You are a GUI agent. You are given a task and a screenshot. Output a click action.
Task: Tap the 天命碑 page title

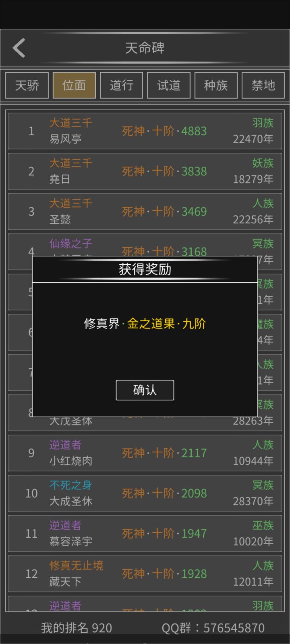[x=145, y=48]
